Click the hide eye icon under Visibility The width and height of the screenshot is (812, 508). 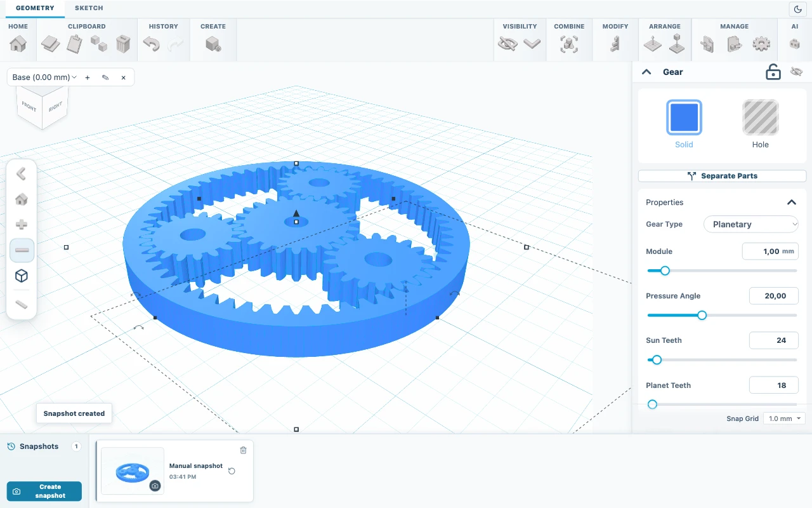click(507, 44)
